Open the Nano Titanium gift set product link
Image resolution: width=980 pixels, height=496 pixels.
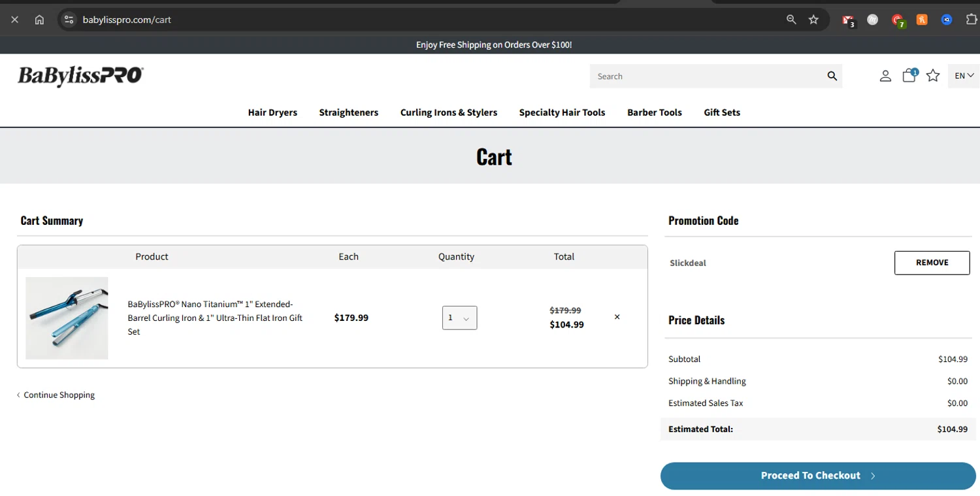(215, 318)
